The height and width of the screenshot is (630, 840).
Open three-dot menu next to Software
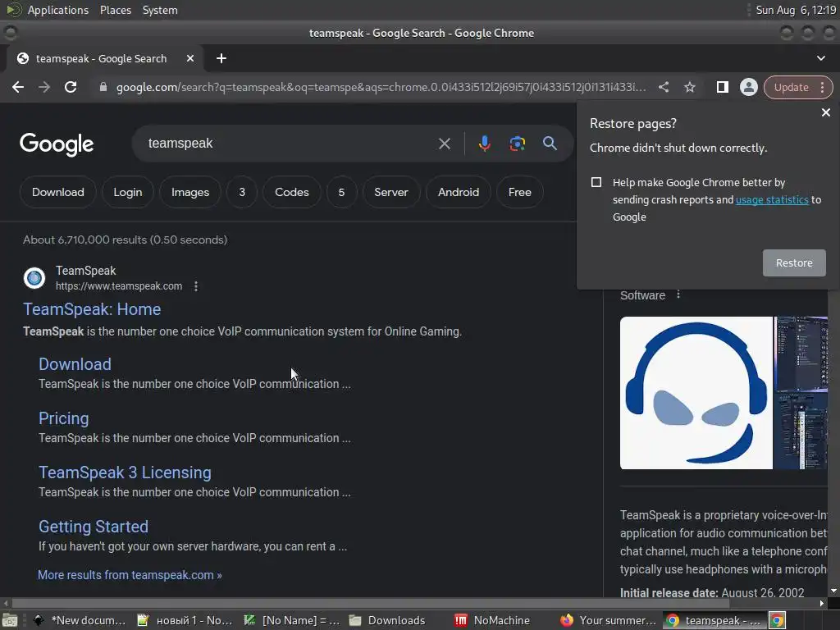click(678, 294)
